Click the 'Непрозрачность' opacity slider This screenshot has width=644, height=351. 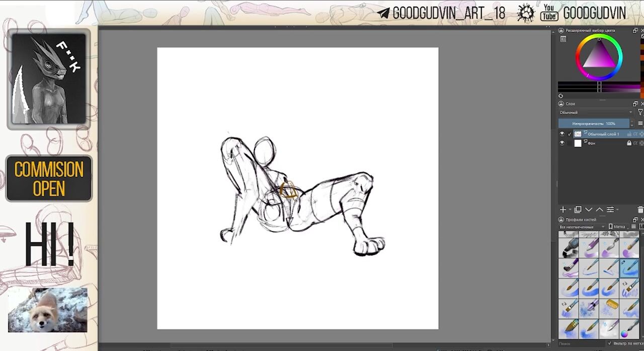tap(594, 123)
